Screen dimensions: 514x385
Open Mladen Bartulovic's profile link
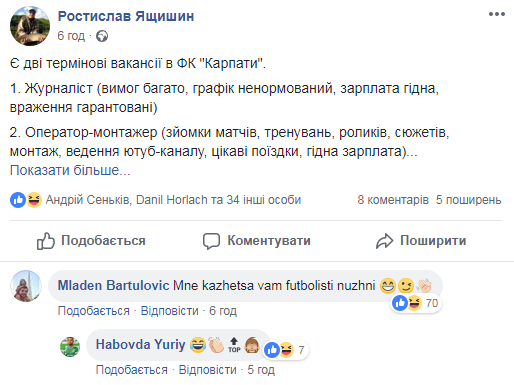(x=113, y=286)
